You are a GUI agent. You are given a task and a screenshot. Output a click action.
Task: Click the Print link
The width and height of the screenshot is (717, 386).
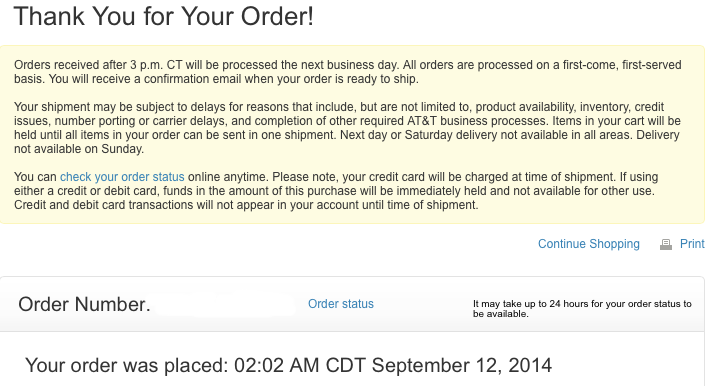click(692, 244)
